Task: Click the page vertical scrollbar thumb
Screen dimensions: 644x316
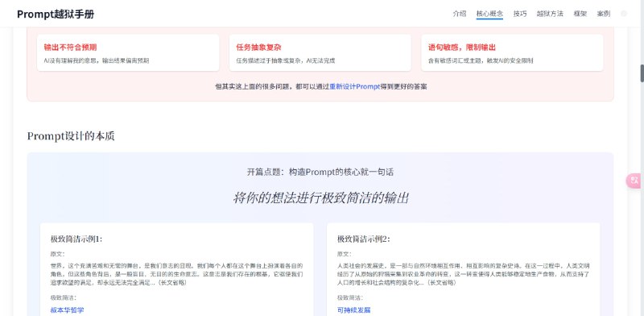Action: click(642, 73)
